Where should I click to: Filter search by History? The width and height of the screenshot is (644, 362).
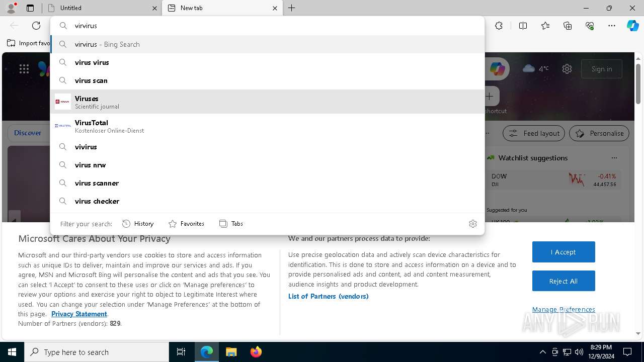coord(138,224)
